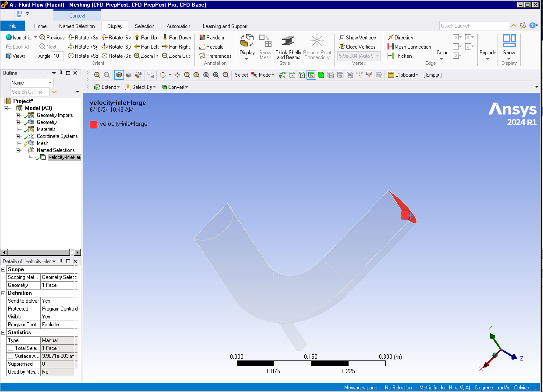This screenshot has width=543, height=392.
Task: Switch to the Automation ribbon tab
Action: pos(178,26)
